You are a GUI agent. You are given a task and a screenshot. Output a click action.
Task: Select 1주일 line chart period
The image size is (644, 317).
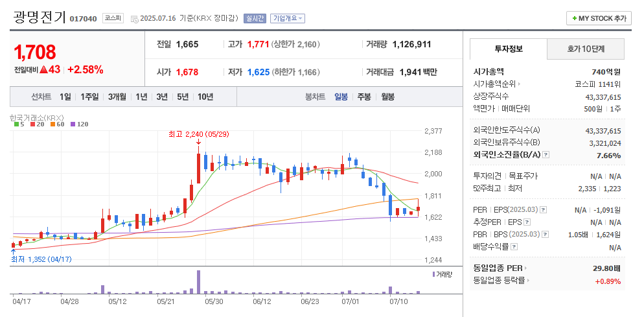point(89,97)
